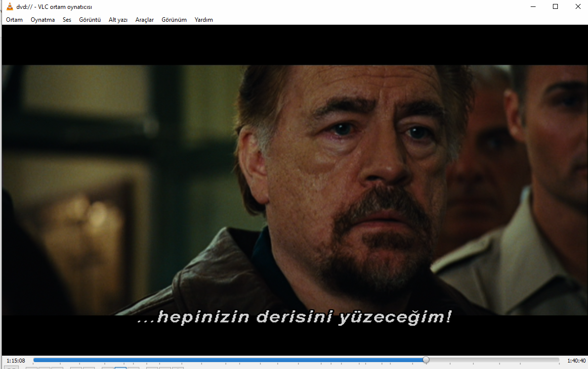
Task: Open the Görüntü menu
Action: 90,20
